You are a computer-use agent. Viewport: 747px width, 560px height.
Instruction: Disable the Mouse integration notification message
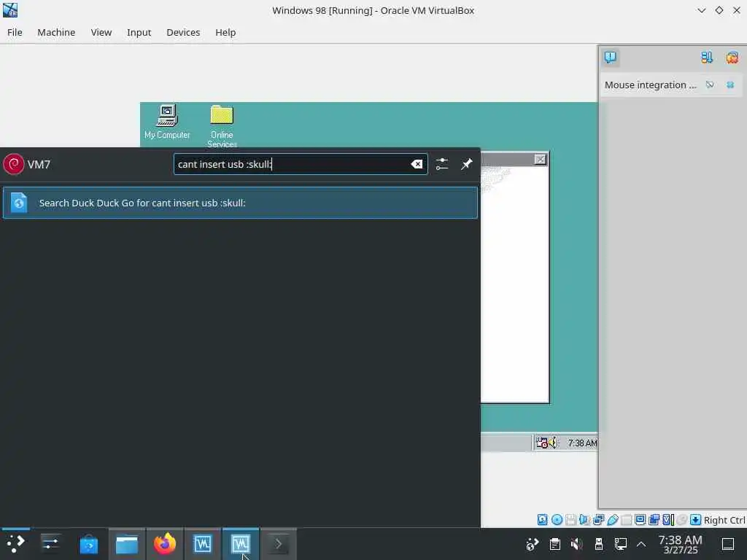710,85
